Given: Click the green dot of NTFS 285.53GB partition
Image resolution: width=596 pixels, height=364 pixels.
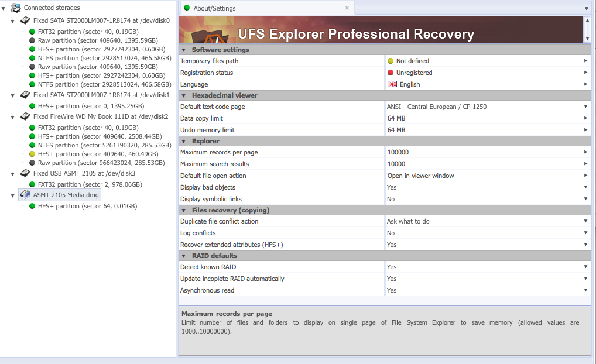Looking at the screenshot, I should (32, 145).
